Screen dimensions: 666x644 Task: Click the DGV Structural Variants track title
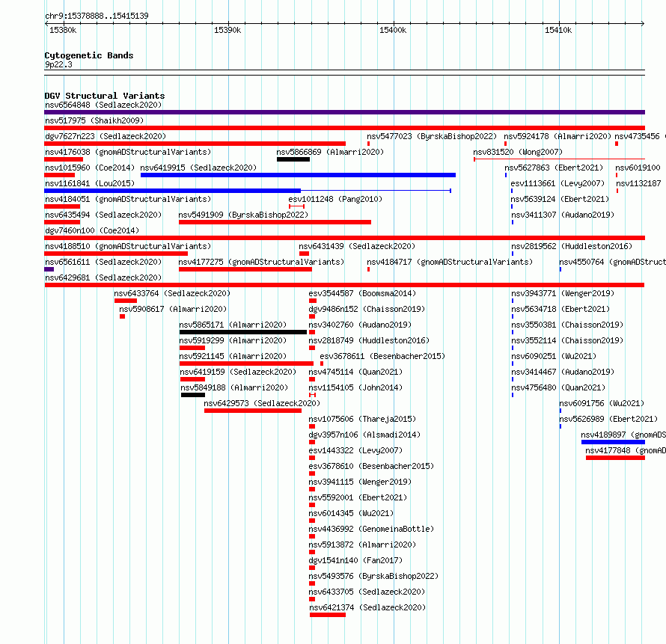(105, 96)
